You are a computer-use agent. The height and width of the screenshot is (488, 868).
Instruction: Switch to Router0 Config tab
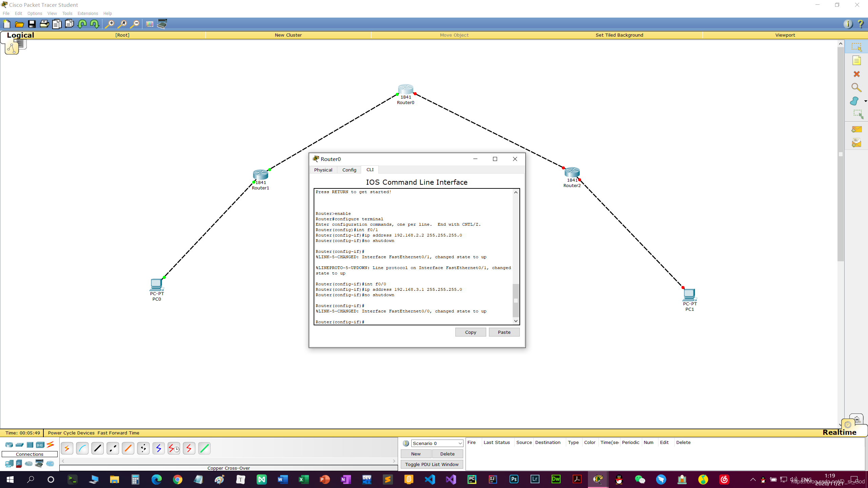coord(349,170)
